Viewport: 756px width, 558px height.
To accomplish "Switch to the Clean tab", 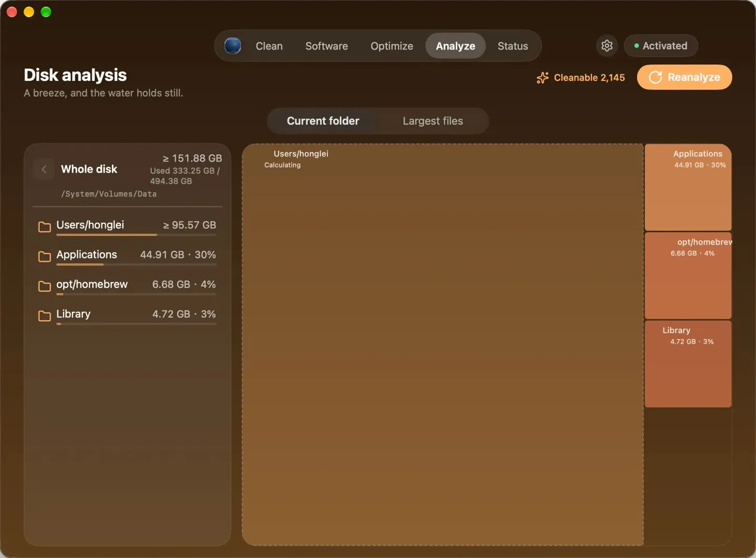I will pyautogui.click(x=269, y=46).
